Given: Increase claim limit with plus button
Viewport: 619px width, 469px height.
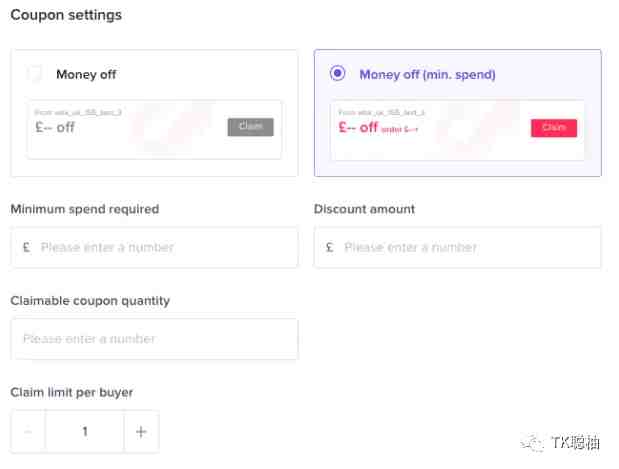Looking at the screenshot, I should click(141, 431).
